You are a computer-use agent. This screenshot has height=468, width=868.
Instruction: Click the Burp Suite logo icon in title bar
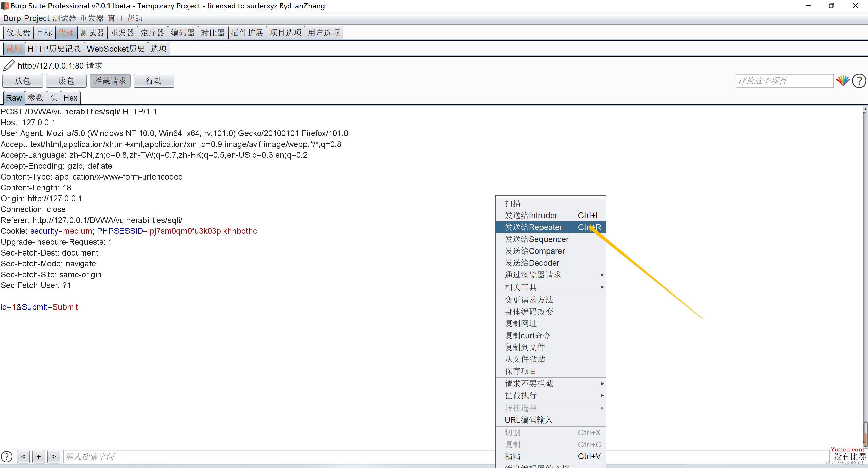point(5,5)
